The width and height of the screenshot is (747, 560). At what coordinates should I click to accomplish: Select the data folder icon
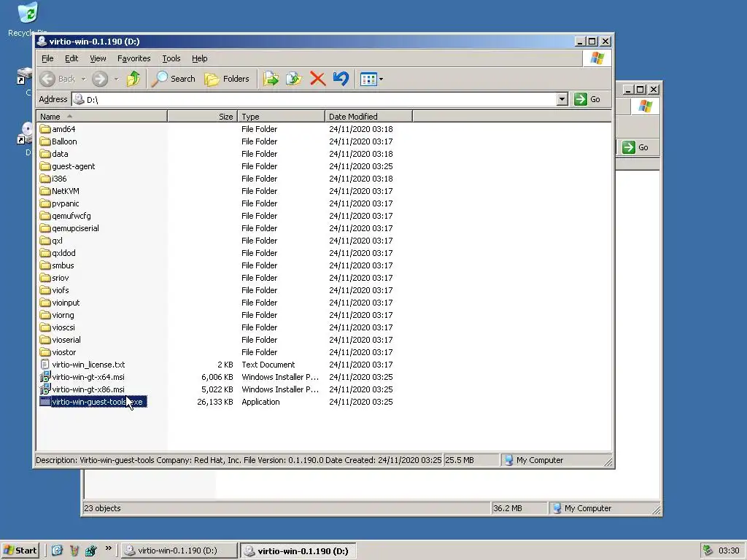coord(45,154)
